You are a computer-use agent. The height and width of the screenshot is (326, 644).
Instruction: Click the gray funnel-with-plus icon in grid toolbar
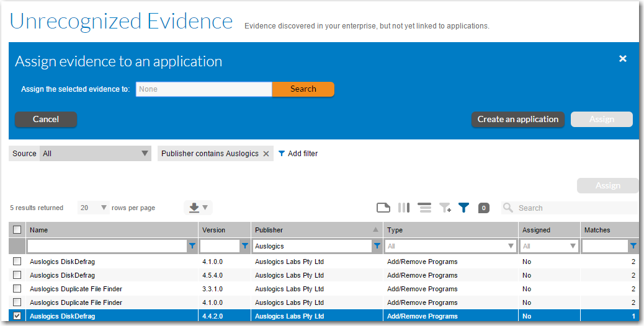click(445, 208)
